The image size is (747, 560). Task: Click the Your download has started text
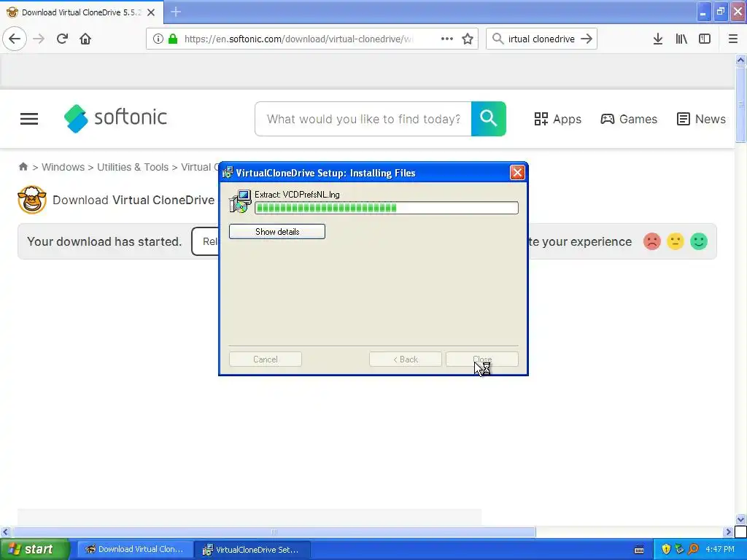(x=104, y=241)
